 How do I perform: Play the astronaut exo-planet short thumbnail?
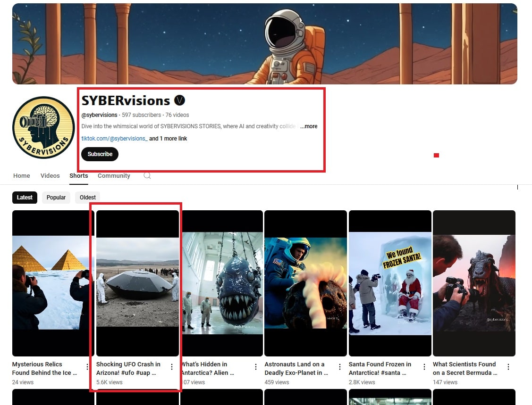(306, 283)
